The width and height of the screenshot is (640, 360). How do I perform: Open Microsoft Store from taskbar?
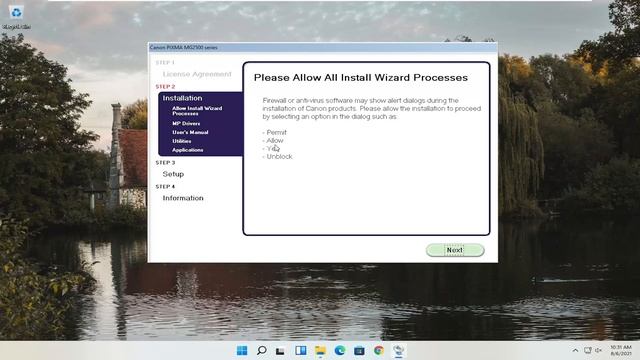pyautogui.click(x=359, y=351)
